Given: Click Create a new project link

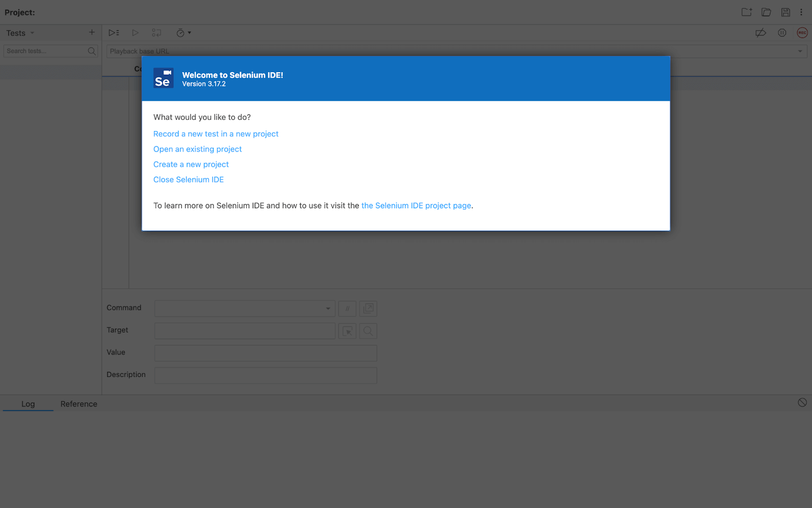Looking at the screenshot, I should click(x=191, y=165).
